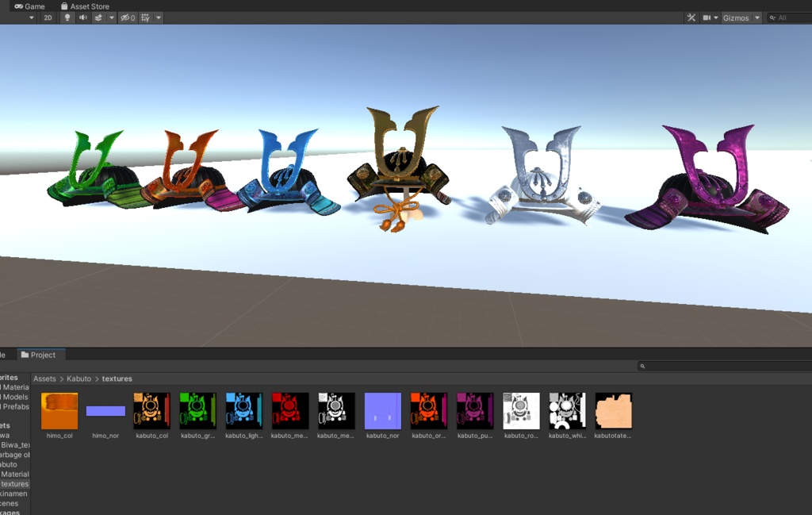The width and height of the screenshot is (812, 515).
Task: Click the white helmet in scene
Action: click(542, 179)
